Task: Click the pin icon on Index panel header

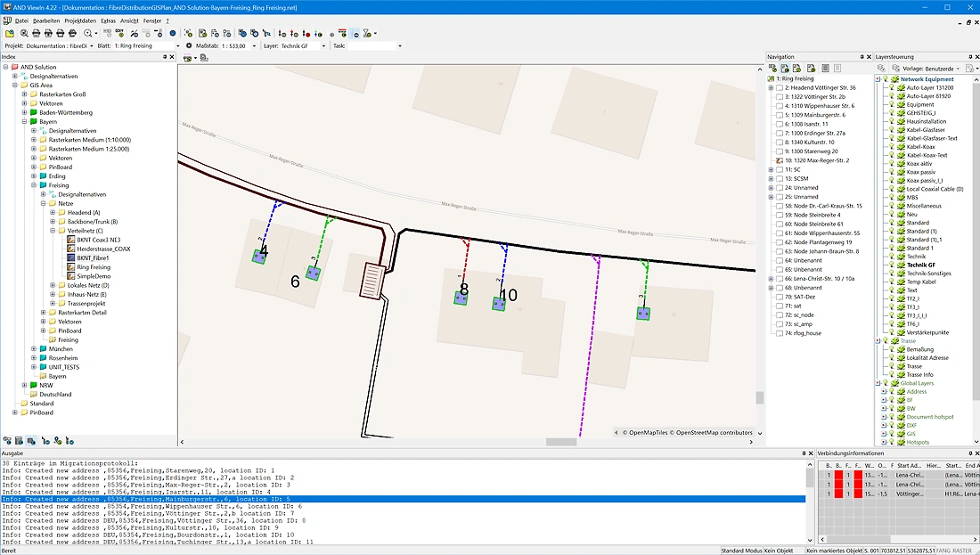Action: [x=165, y=57]
